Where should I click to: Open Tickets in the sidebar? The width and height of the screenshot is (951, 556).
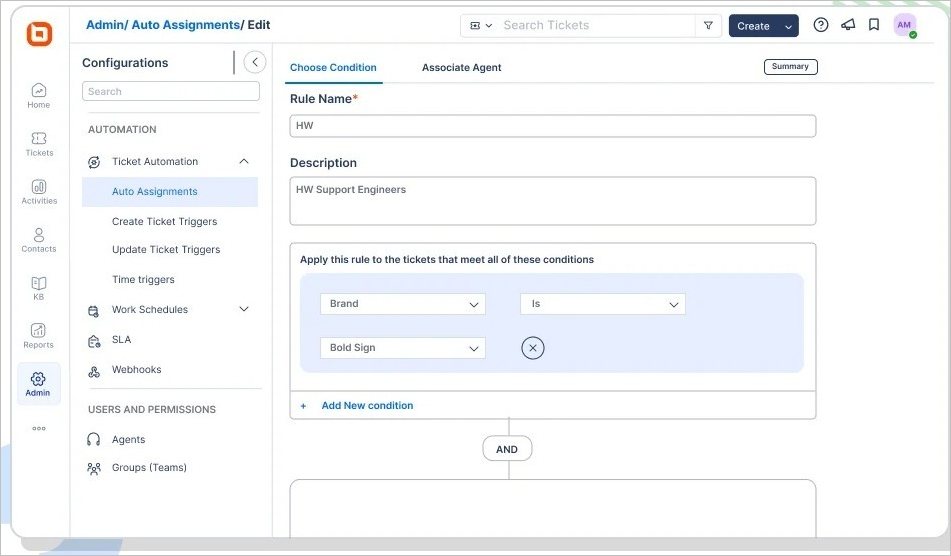coord(39,144)
